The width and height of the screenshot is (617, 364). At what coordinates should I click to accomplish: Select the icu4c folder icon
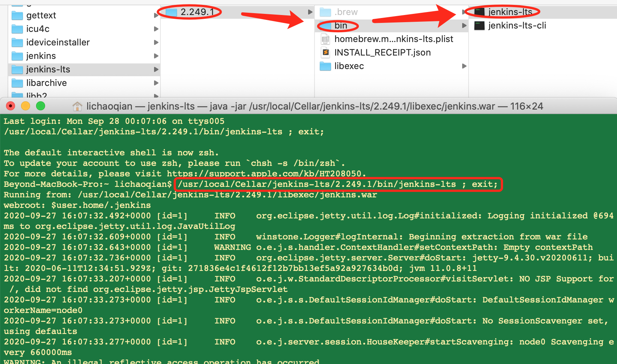click(x=17, y=29)
